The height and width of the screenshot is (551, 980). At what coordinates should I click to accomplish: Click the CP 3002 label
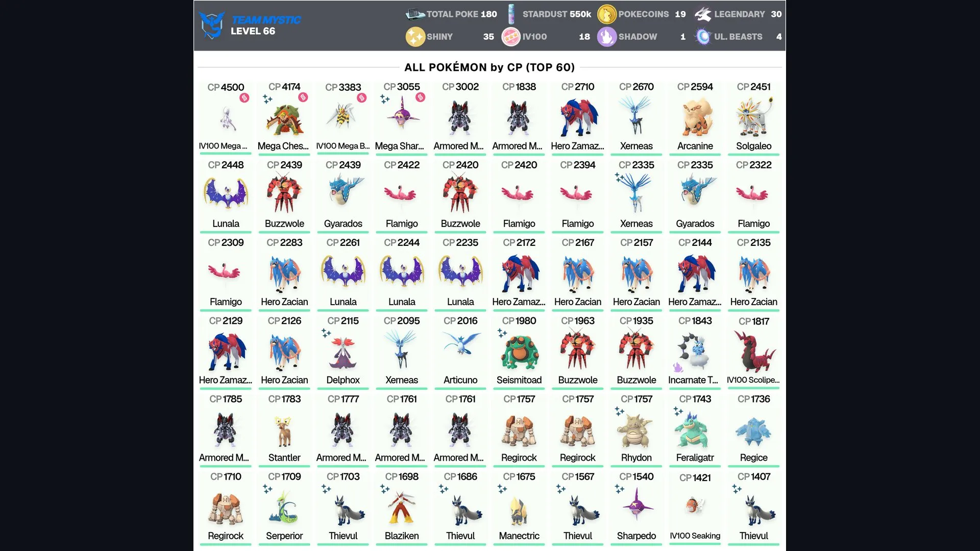click(460, 87)
